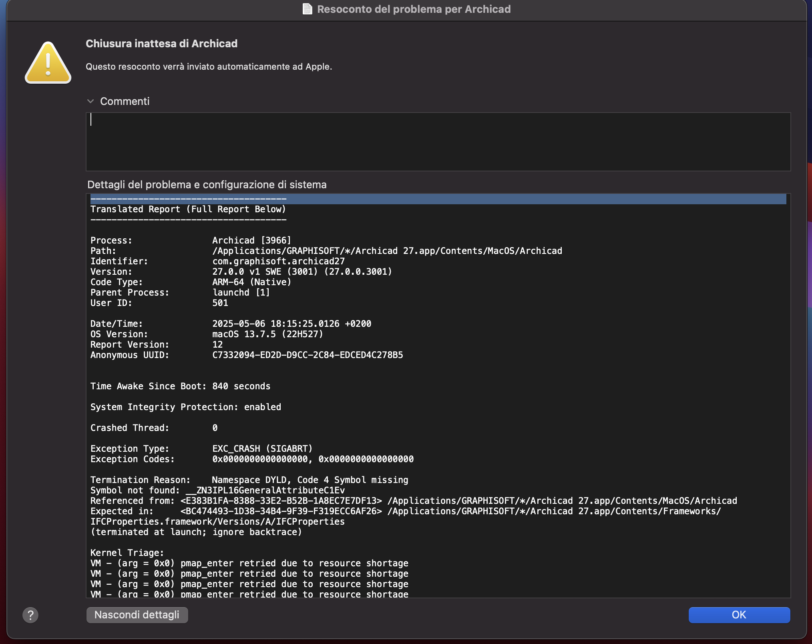Click the application Path line
Viewport: 812px width, 644px height.
326,251
